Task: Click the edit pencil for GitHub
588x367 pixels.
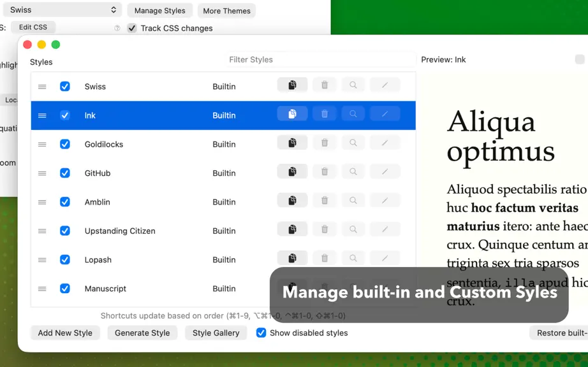Action: 385,171
